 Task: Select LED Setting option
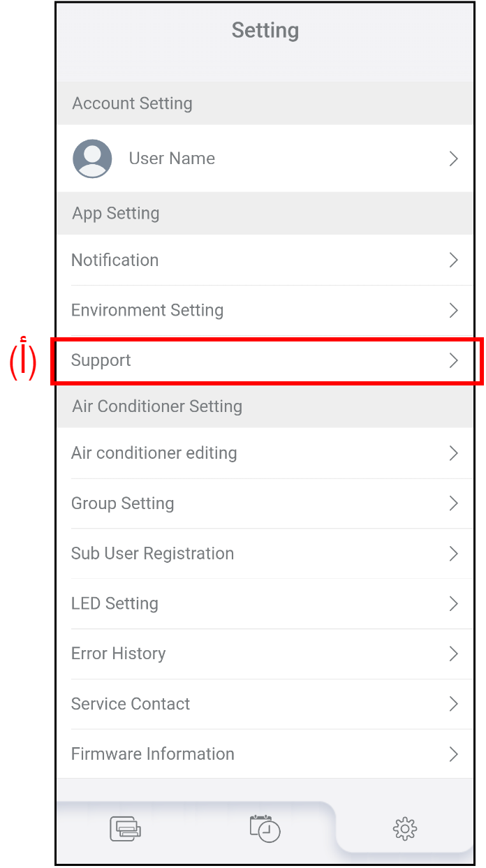click(115, 603)
